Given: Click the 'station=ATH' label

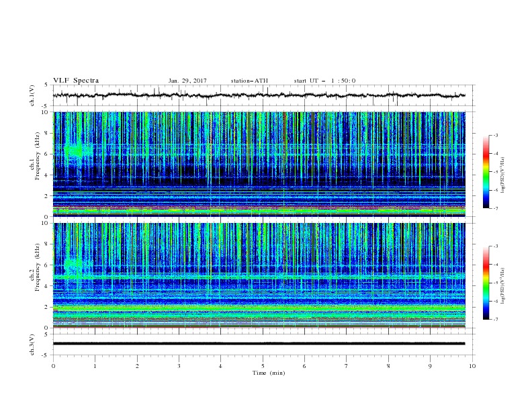Looking at the screenshot, I should (249, 81).
